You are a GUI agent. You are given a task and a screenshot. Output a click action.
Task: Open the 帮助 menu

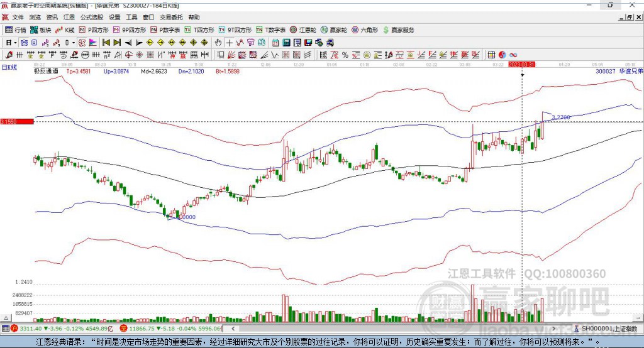[194, 17]
